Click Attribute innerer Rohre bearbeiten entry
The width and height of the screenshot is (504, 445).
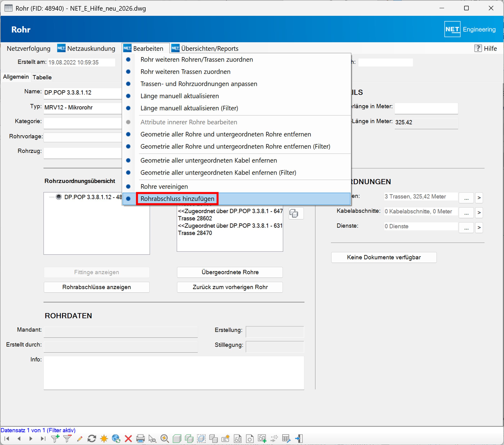(x=236, y=122)
